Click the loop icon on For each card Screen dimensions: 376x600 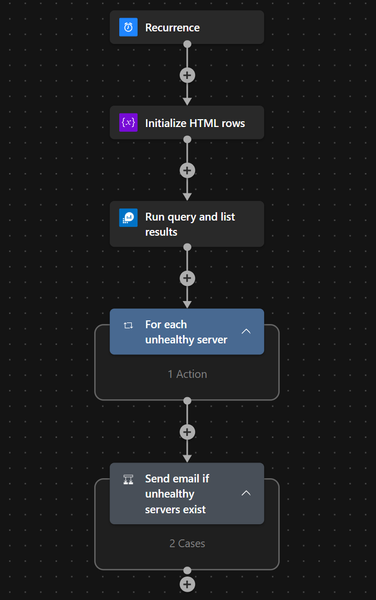(128, 325)
